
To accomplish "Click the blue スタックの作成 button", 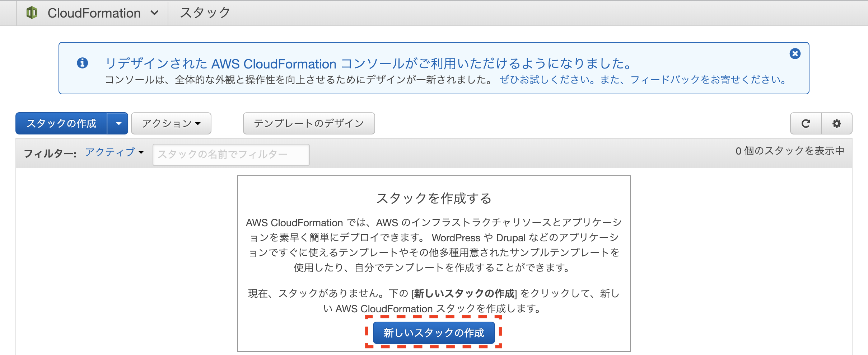I will pyautogui.click(x=61, y=123).
